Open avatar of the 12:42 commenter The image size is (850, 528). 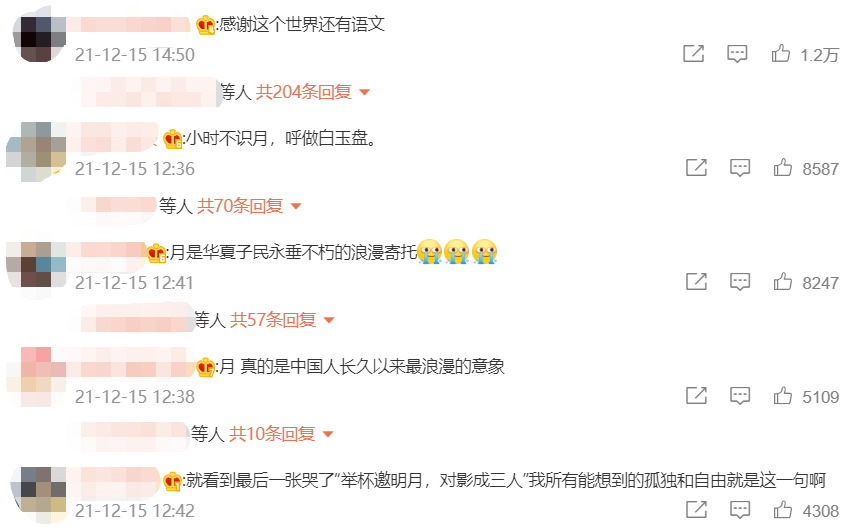coord(40,492)
